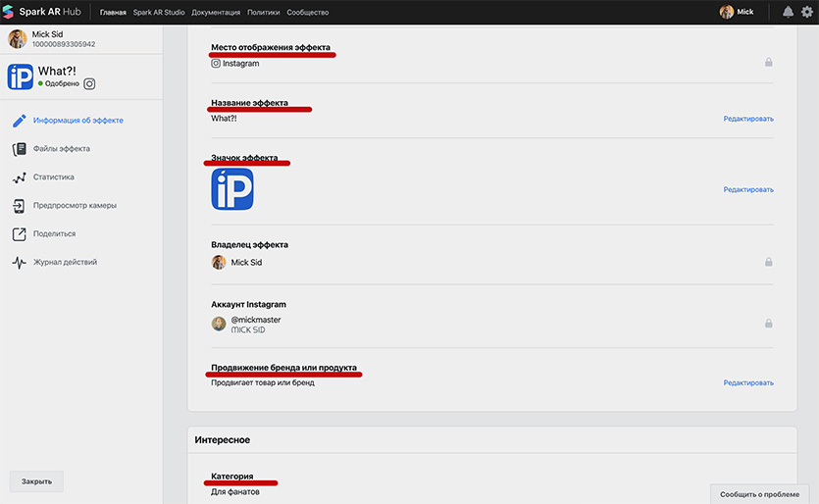Select Информация об эффекте in sidebar
The width and height of the screenshot is (819, 504).
tap(78, 121)
